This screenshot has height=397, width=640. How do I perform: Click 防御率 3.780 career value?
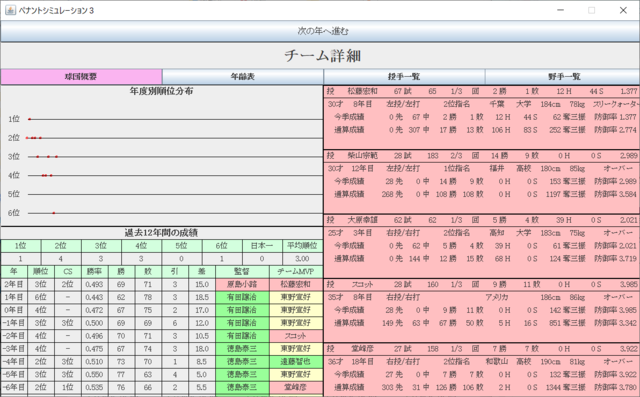pyautogui.click(x=616, y=387)
